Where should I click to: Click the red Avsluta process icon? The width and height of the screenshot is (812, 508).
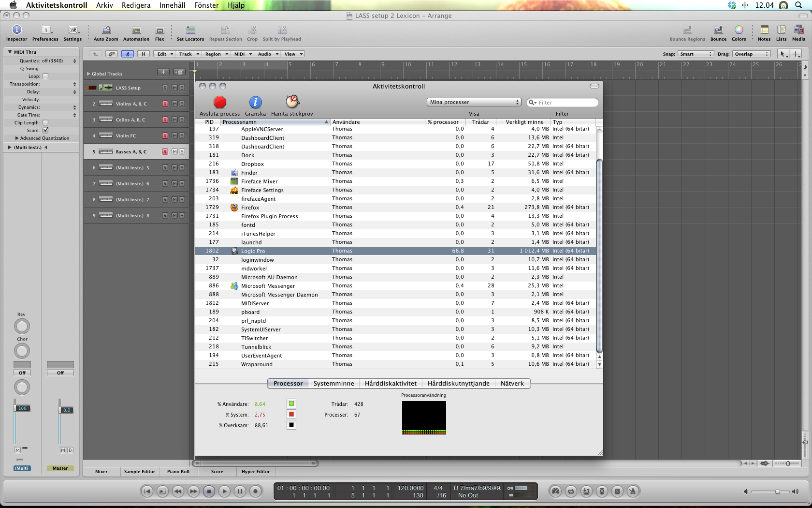pyautogui.click(x=220, y=102)
